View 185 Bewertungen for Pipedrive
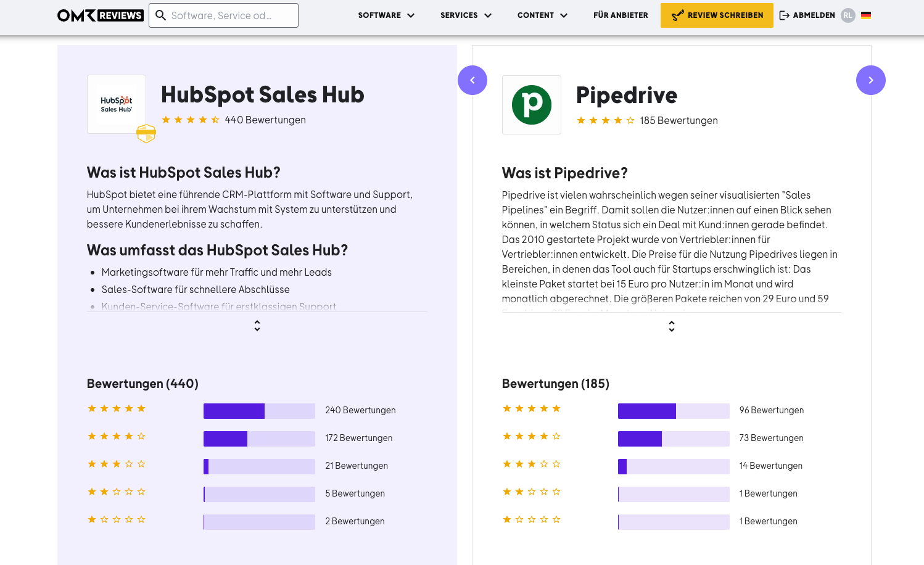The height and width of the screenshot is (565, 924). point(679,120)
